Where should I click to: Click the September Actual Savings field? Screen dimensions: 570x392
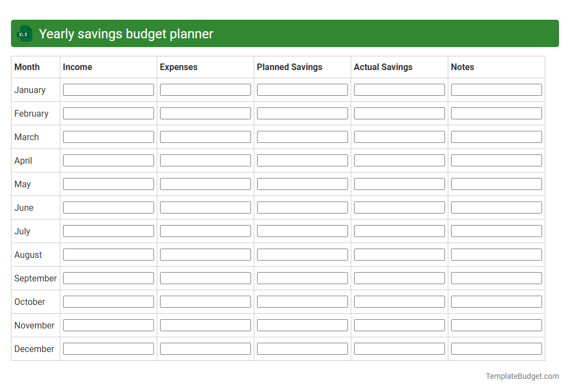[x=399, y=278]
